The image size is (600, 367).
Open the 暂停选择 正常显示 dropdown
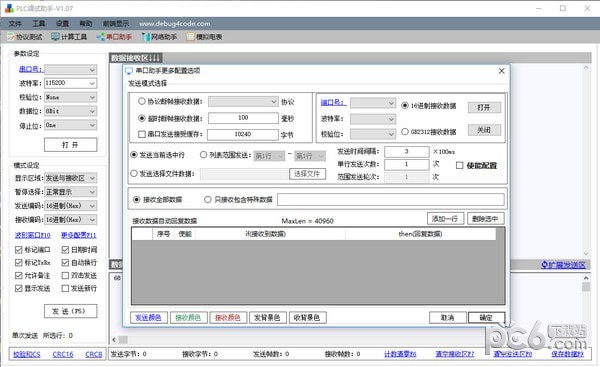click(92, 192)
